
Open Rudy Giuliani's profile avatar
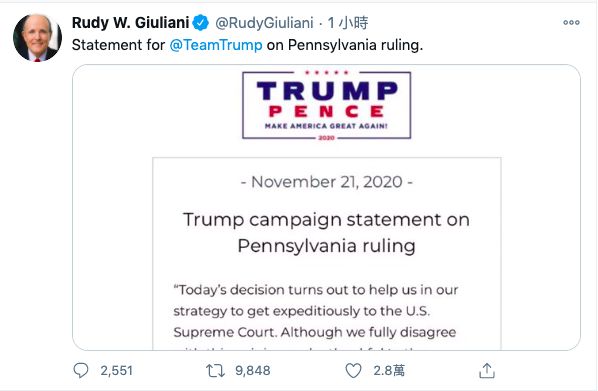click(x=37, y=38)
